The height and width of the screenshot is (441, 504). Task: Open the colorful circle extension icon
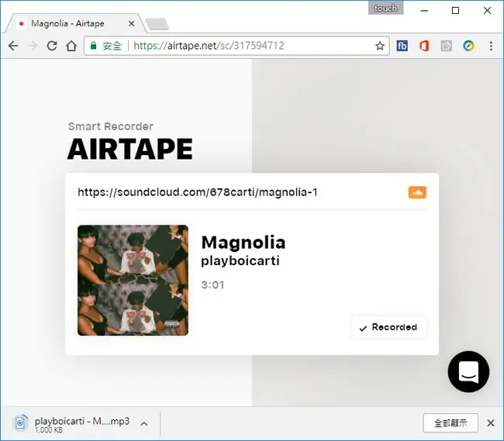(x=468, y=46)
